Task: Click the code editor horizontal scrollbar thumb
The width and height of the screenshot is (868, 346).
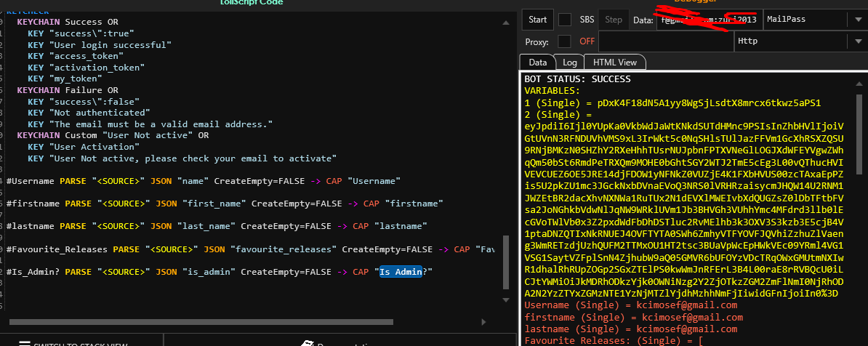Action: [201, 321]
